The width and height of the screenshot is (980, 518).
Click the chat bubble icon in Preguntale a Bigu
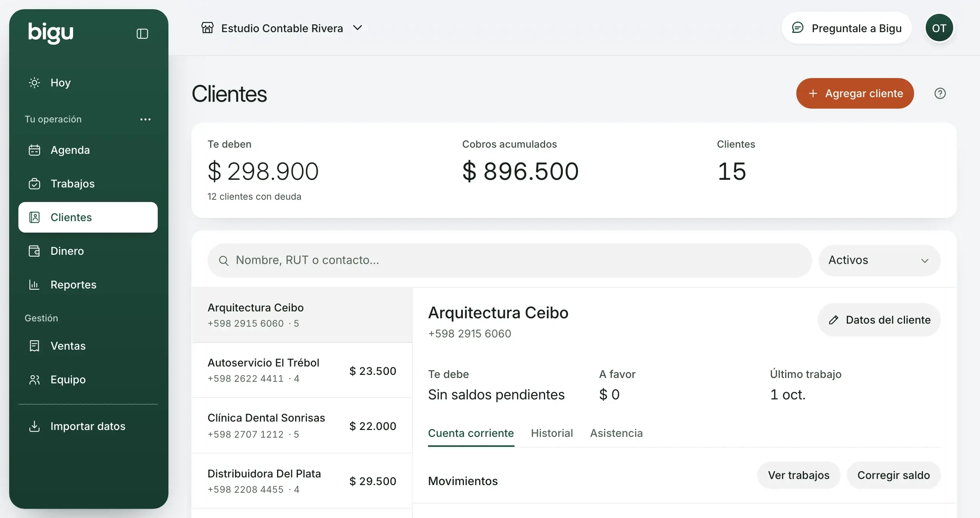(798, 28)
